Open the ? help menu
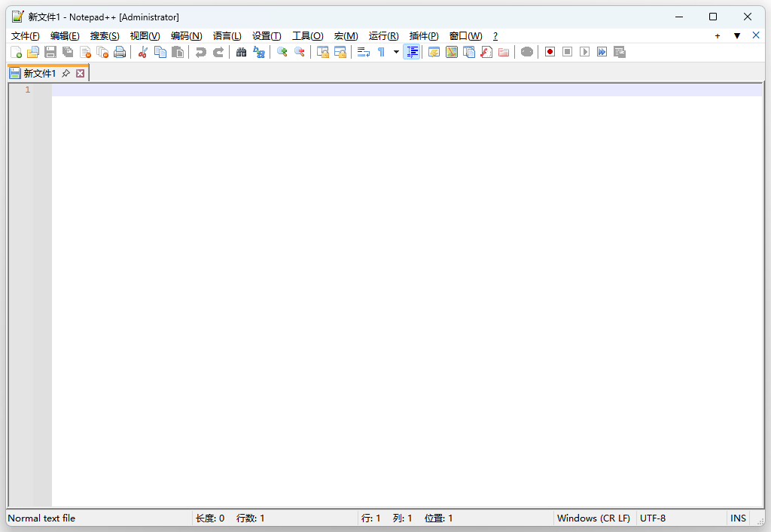Screen dimensions: 771x532 [495, 36]
